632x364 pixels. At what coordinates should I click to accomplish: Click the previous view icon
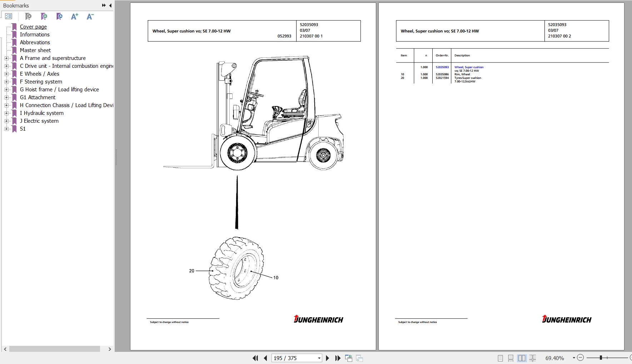coord(349,358)
